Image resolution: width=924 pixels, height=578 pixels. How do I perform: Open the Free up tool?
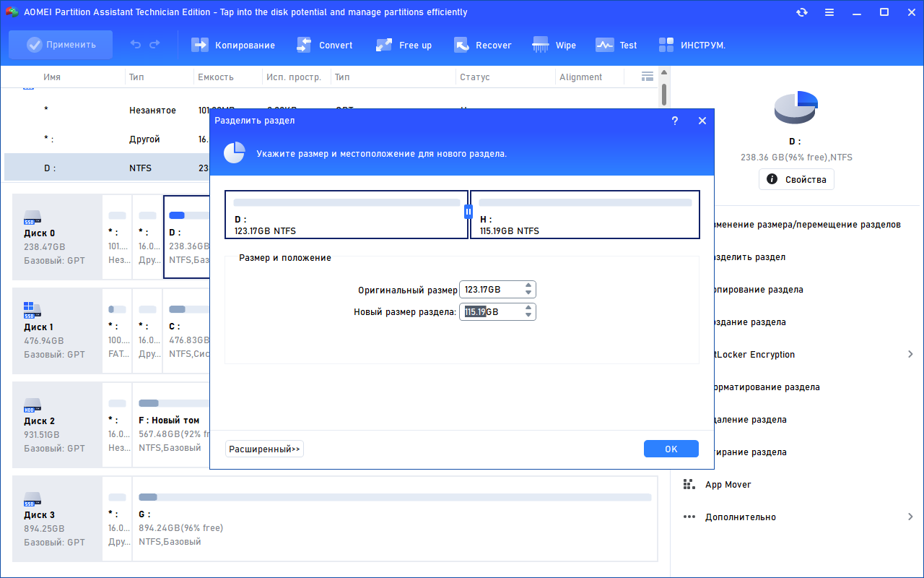404,45
